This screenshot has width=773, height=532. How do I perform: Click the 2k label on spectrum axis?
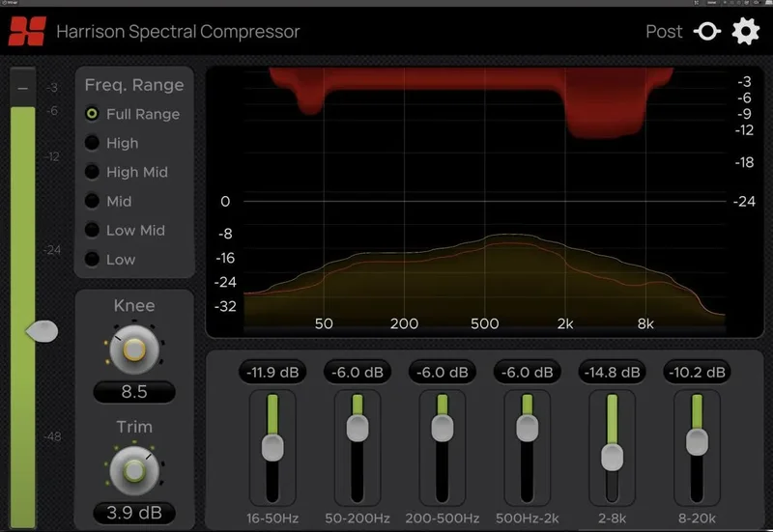pyautogui.click(x=565, y=323)
